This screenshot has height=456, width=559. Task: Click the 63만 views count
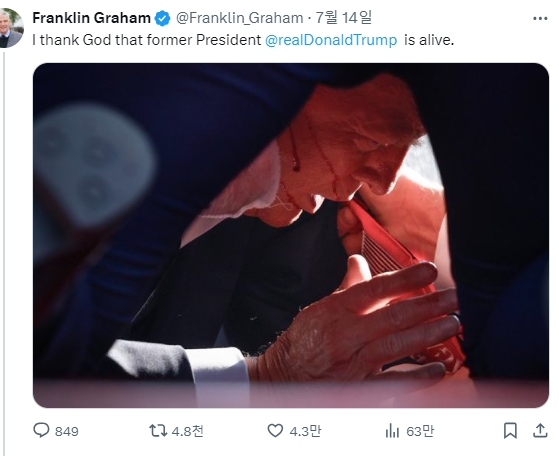point(420,431)
